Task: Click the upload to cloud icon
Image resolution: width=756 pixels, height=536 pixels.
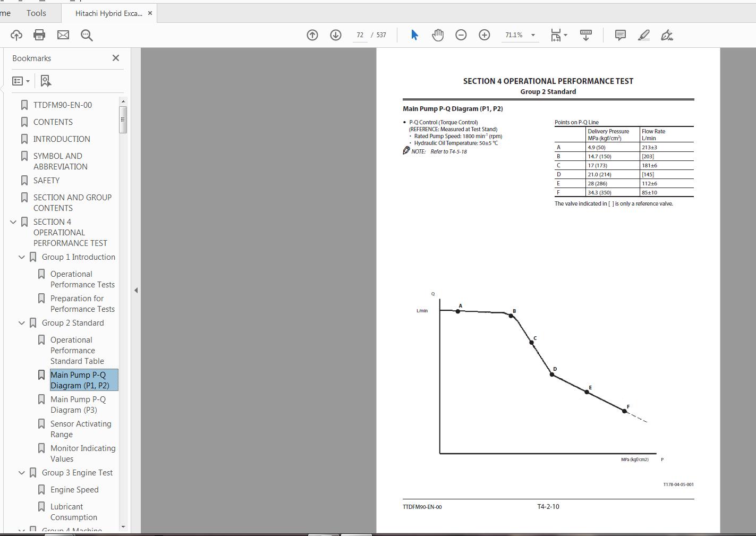Action: point(16,35)
